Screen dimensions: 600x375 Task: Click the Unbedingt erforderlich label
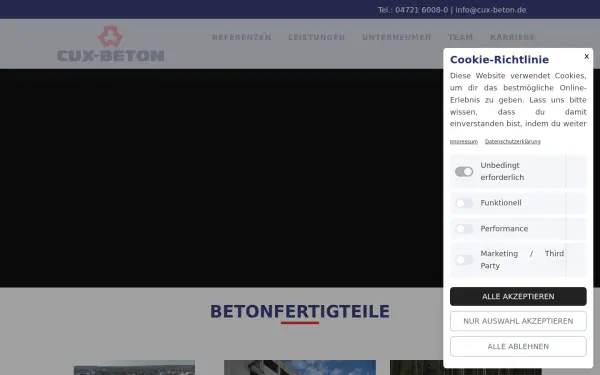[502, 171]
